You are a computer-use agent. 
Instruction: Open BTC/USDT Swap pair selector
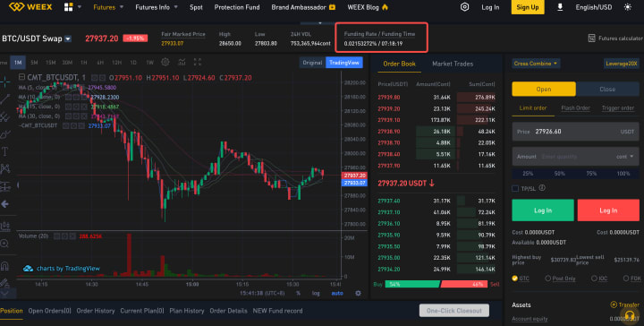click(37, 39)
